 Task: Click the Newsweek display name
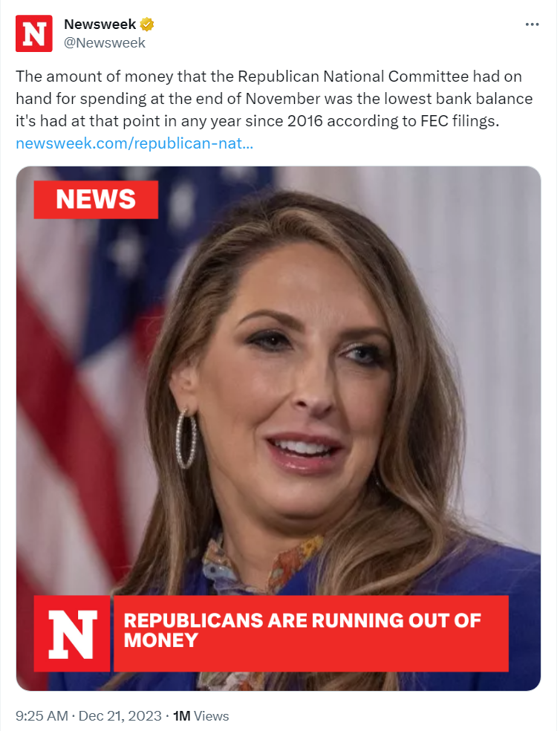click(x=100, y=24)
